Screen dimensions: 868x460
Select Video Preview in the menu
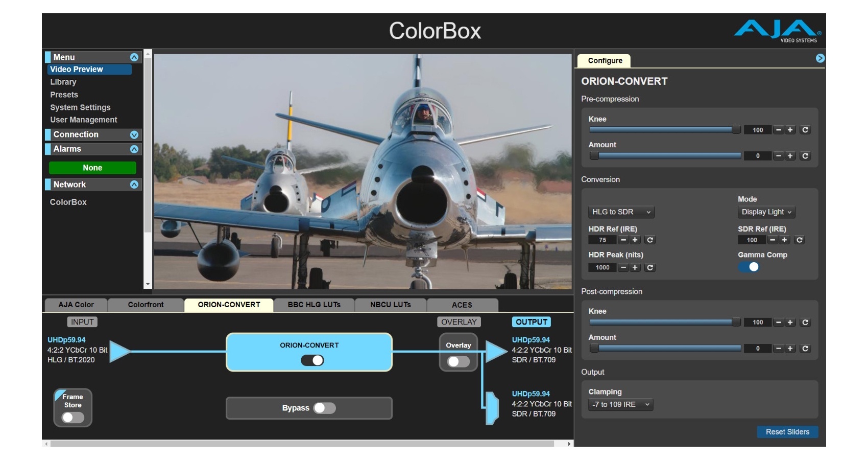[x=90, y=70]
